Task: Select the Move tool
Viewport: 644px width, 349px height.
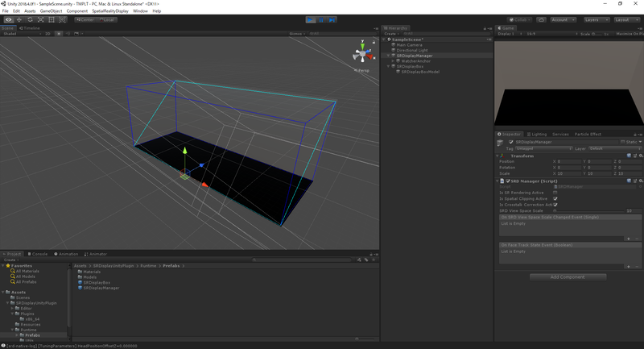Action: pyautogui.click(x=19, y=19)
